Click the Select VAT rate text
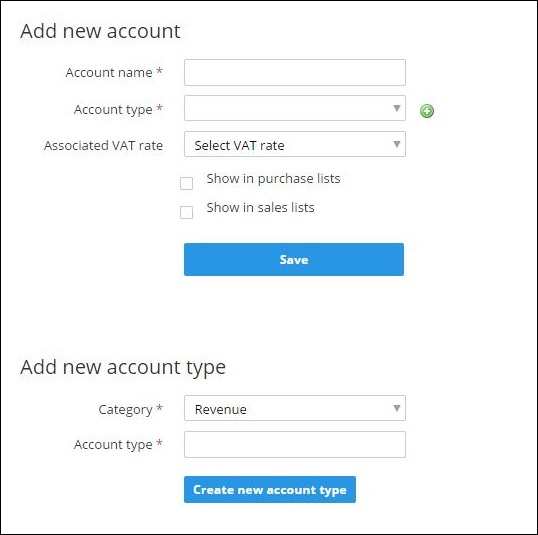The height and width of the screenshot is (535, 538). pos(239,146)
